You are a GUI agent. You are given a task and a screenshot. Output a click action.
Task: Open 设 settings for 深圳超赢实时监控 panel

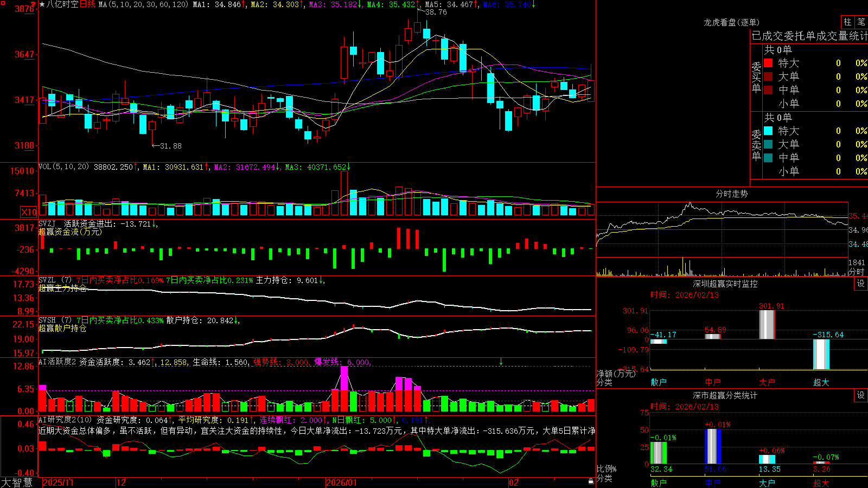click(861, 284)
